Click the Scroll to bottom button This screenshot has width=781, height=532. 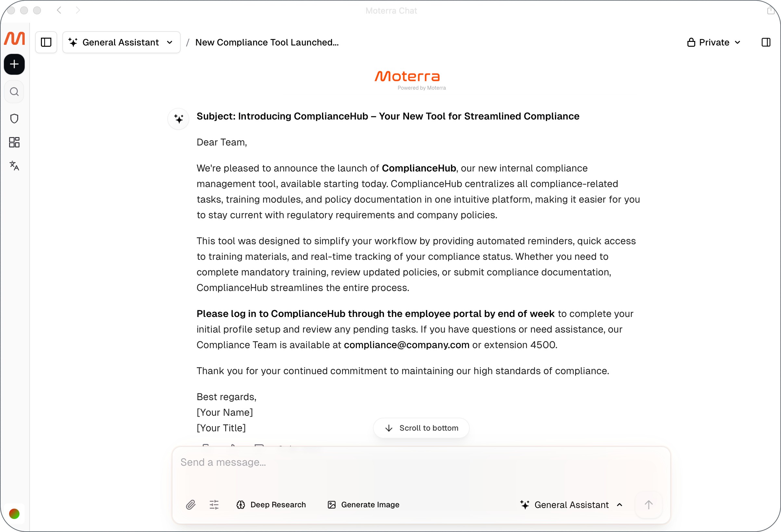[421, 428]
